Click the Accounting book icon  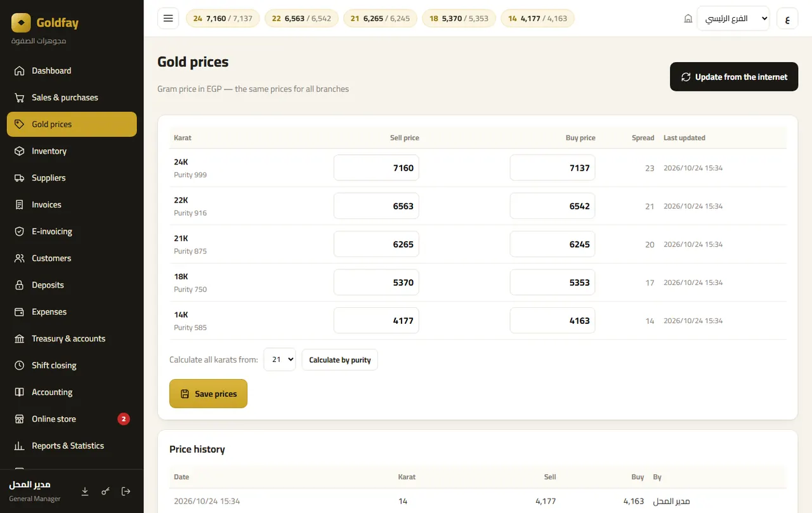click(20, 392)
